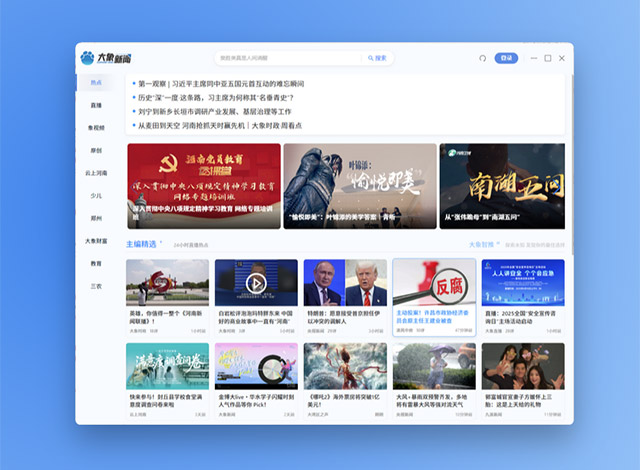Click the blue 登录 login button
This screenshot has width=640, height=470.
(506, 58)
